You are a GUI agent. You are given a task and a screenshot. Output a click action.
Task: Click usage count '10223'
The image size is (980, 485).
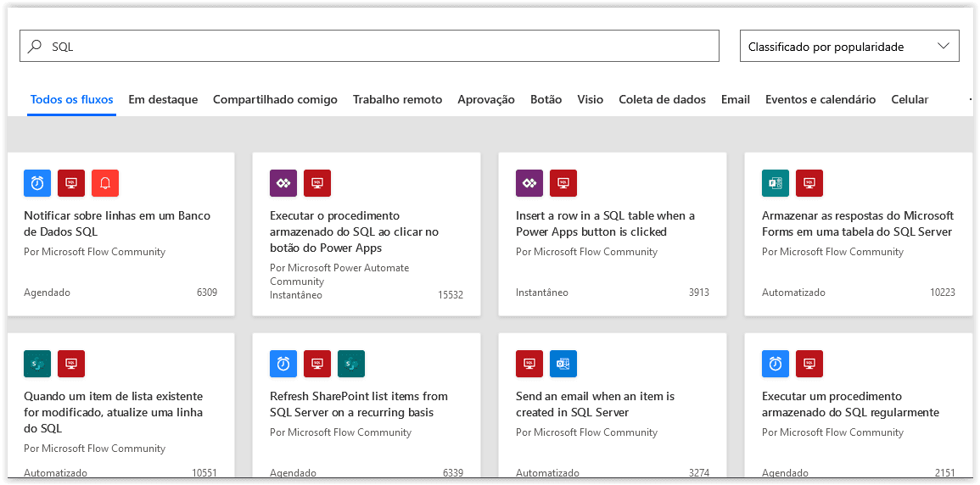[943, 293]
